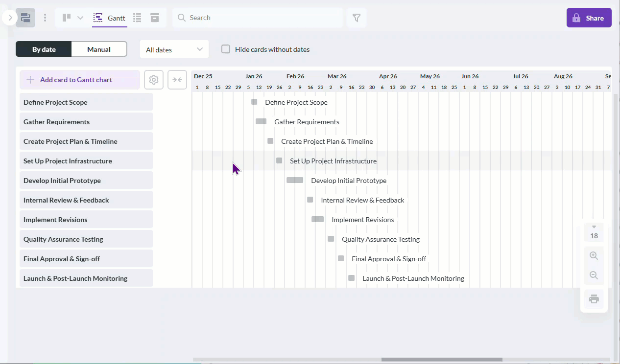Open the three-dot board menu
Screen dimensions: 620x364
point(45,18)
